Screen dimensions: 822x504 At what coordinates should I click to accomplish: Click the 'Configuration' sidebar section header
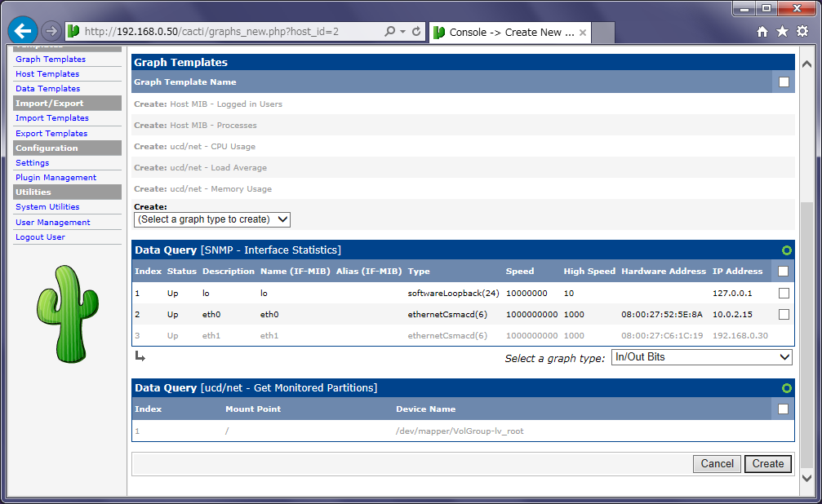[67, 148]
